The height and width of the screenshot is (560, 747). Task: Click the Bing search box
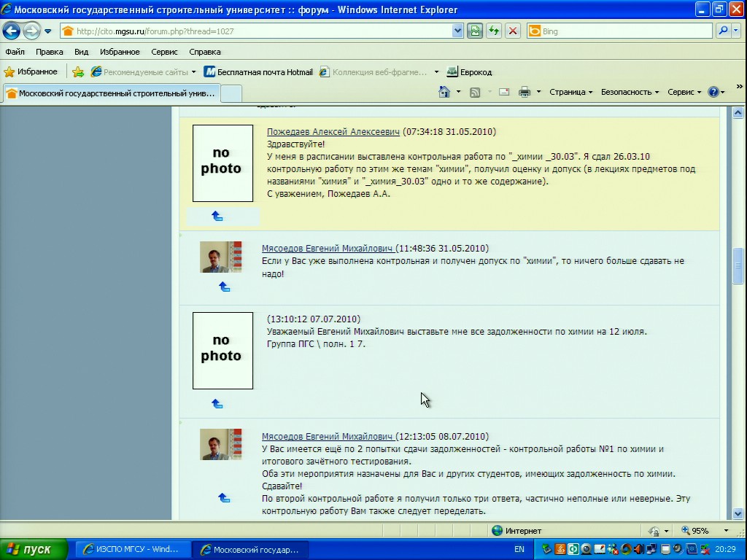coord(619,31)
